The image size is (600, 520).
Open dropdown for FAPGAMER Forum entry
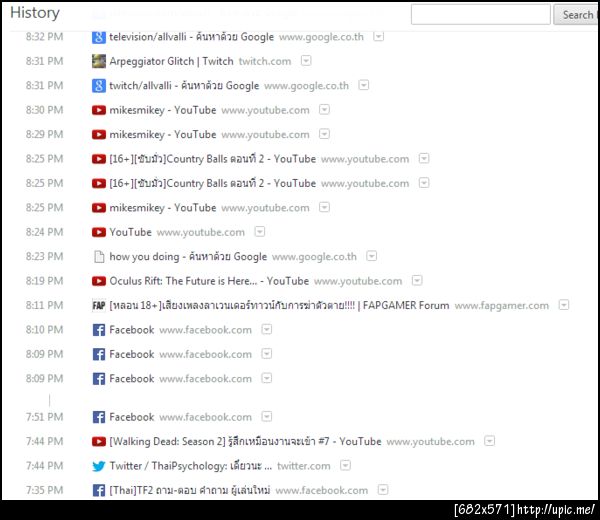click(564, 305)
